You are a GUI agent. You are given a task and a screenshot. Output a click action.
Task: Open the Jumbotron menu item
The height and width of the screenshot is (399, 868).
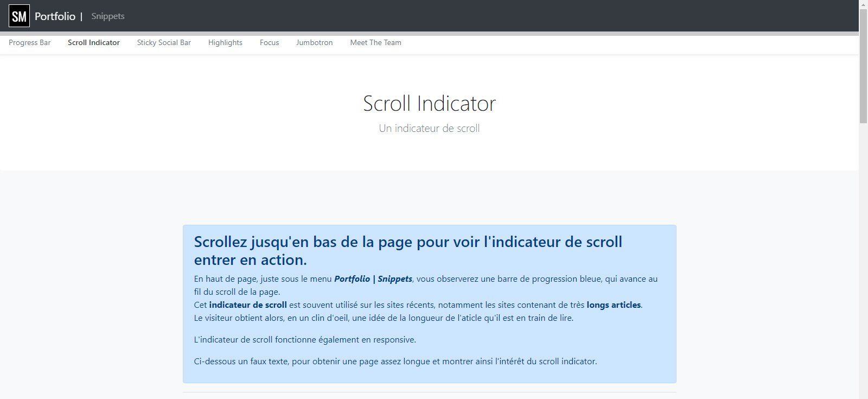(315, 42)
